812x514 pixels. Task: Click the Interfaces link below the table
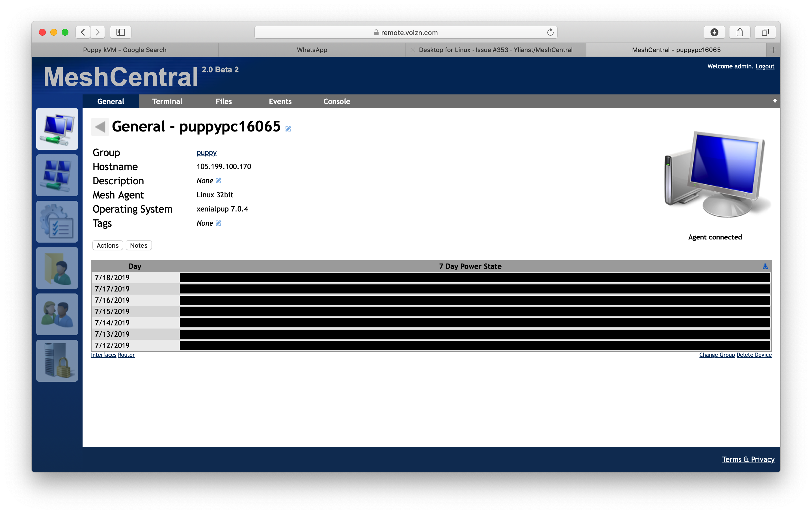(103, 355)
